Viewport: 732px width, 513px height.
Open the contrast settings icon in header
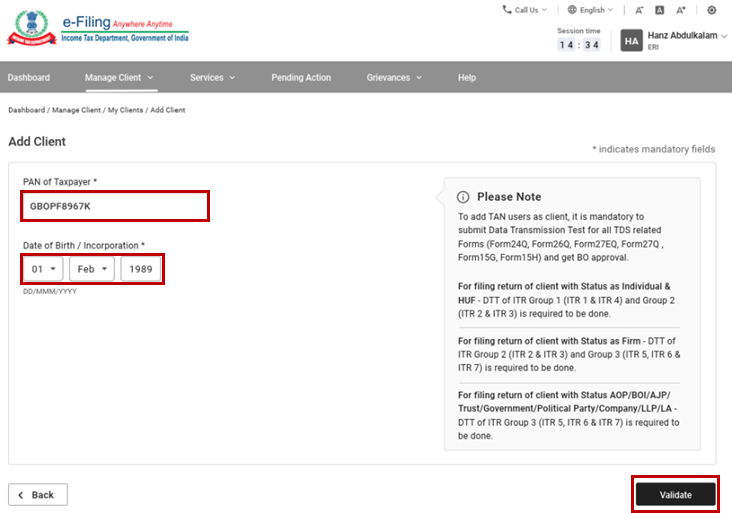[712, 10]
